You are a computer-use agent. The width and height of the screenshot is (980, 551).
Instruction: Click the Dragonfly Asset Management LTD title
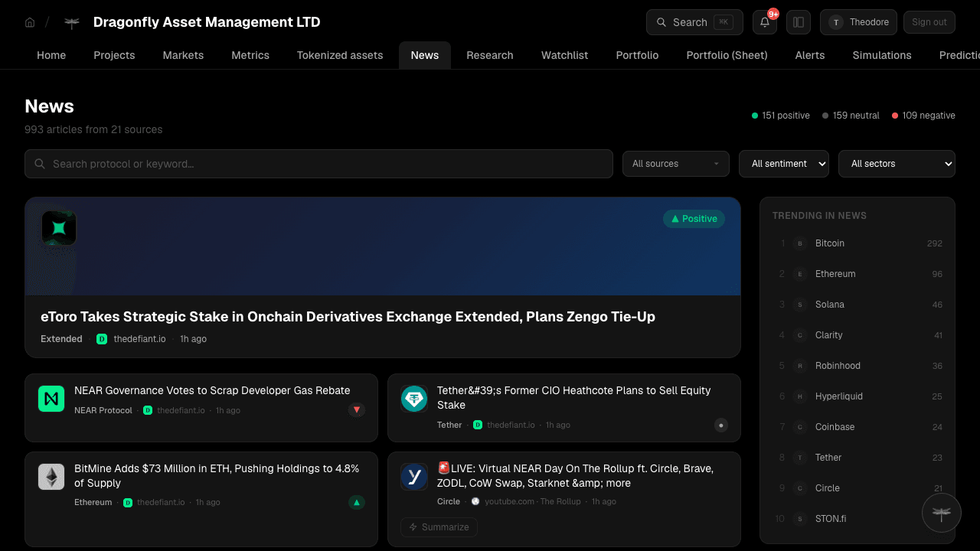pos(207,22)
